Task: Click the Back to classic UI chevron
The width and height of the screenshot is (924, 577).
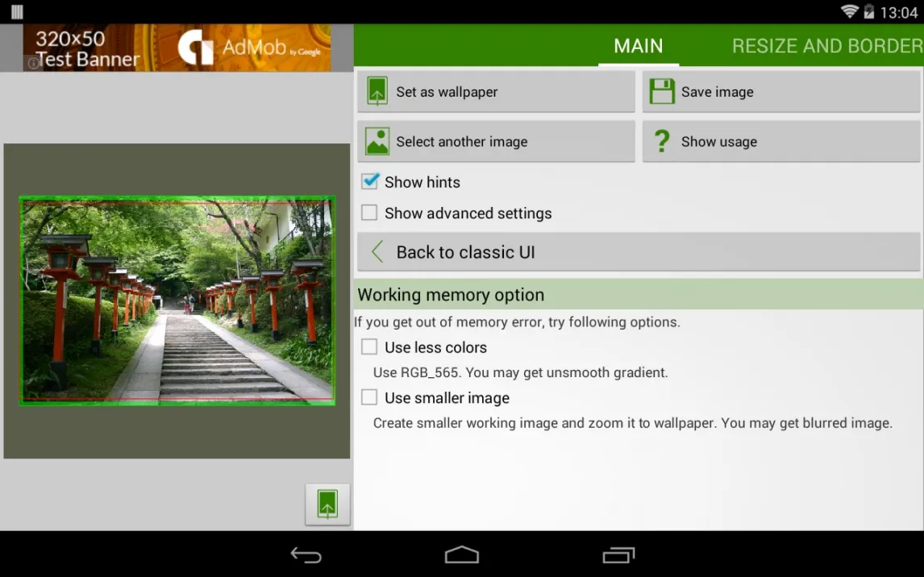Action: [377, 252]
